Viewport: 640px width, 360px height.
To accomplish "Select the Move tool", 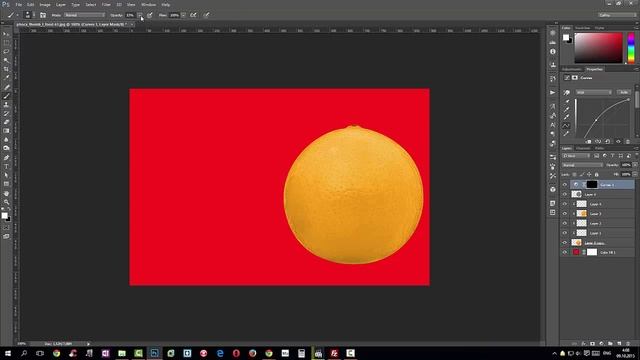I will click(6, 34).
